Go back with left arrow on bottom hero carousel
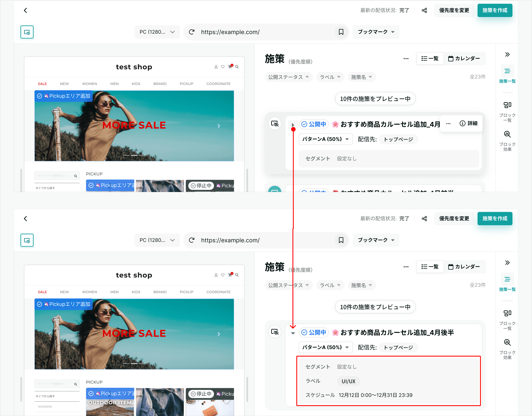This screenshot has height=416, width=532. [50, 334]
